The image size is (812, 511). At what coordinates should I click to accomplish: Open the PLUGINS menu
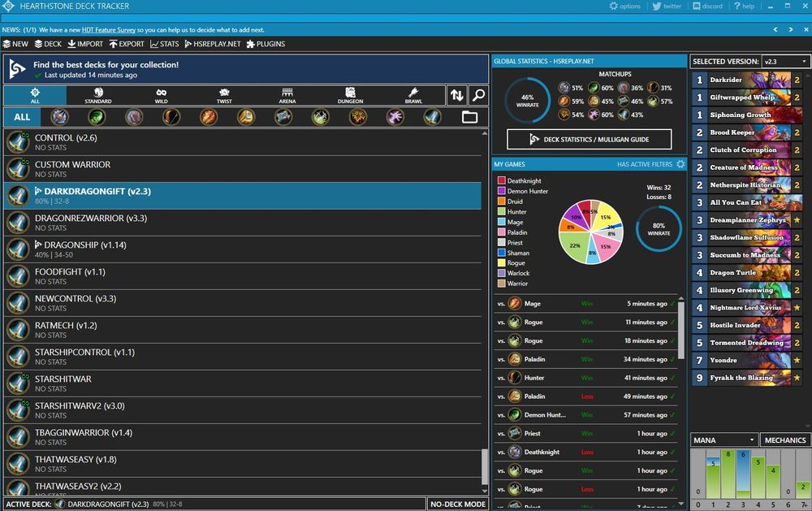point(266,44)
